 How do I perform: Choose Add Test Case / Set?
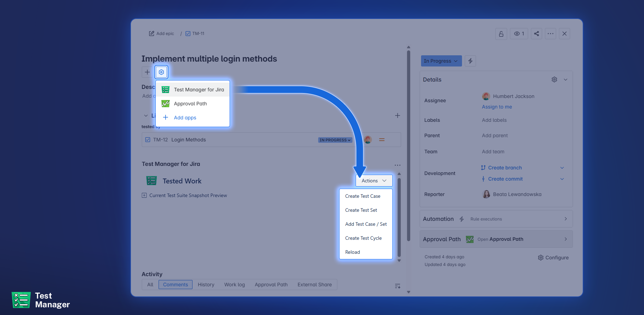[x=366, y=224]
